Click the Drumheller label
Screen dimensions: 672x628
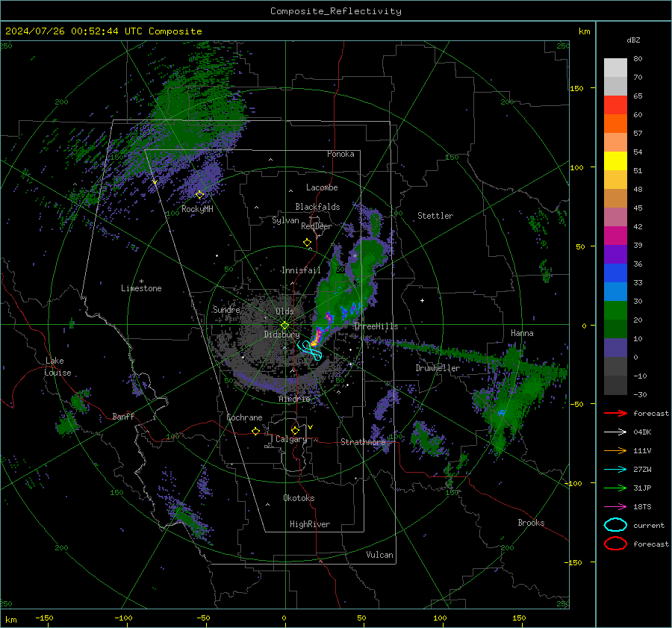pos(438,368)
